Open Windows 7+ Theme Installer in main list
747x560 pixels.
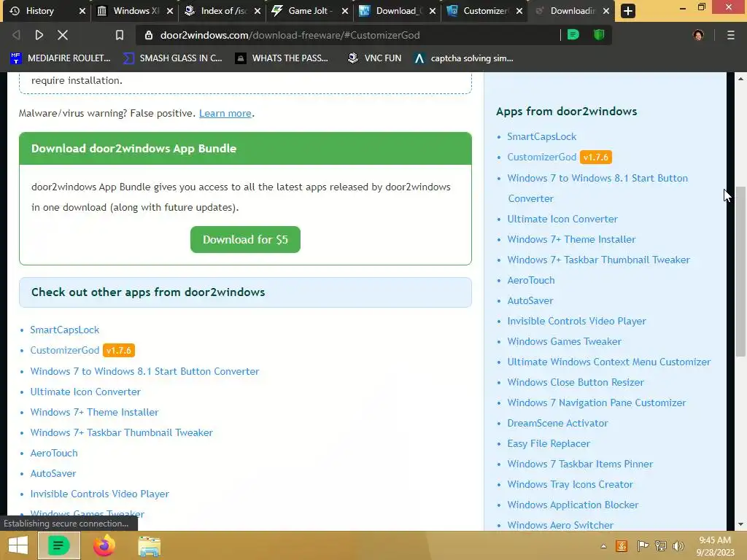click(x=94, y=412)
